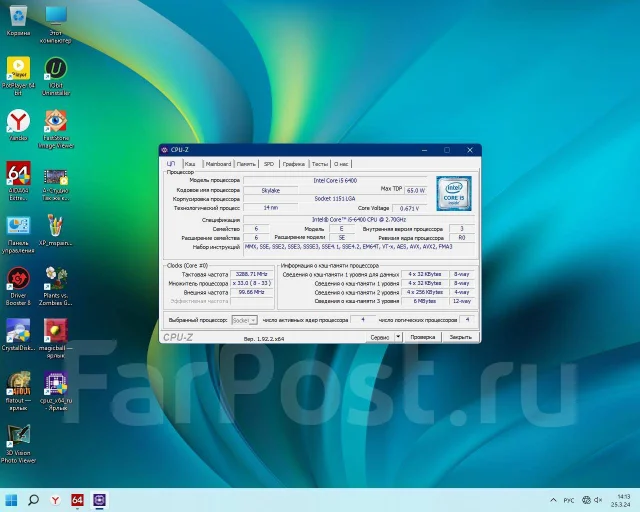This screenshot has width=640, height=512.
Task: Switch to the О нас tab
Action: point(341,164)
